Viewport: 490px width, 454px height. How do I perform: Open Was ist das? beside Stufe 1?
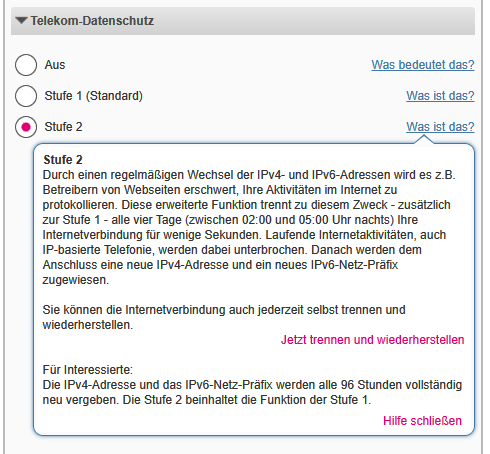click(x=440, y=96)
